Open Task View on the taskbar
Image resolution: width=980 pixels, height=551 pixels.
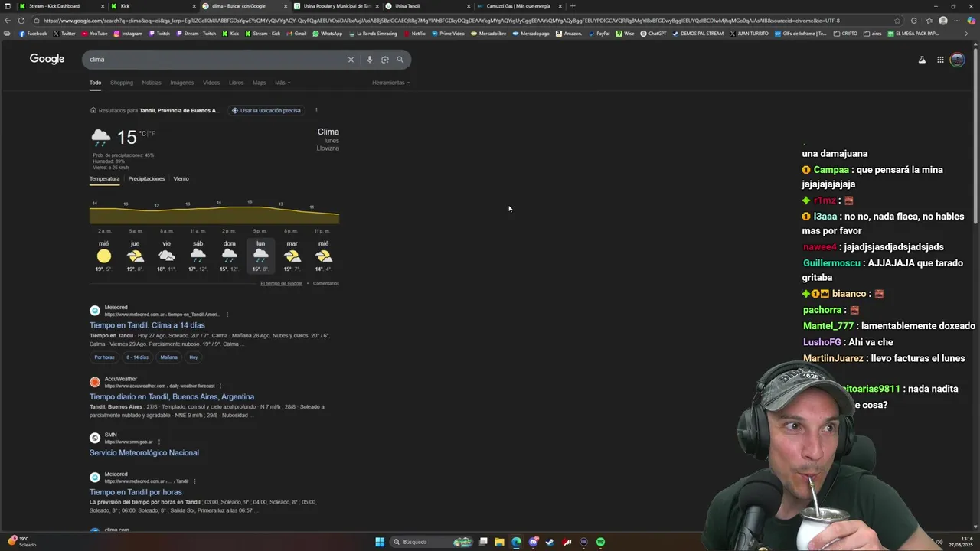coord(483,542)
